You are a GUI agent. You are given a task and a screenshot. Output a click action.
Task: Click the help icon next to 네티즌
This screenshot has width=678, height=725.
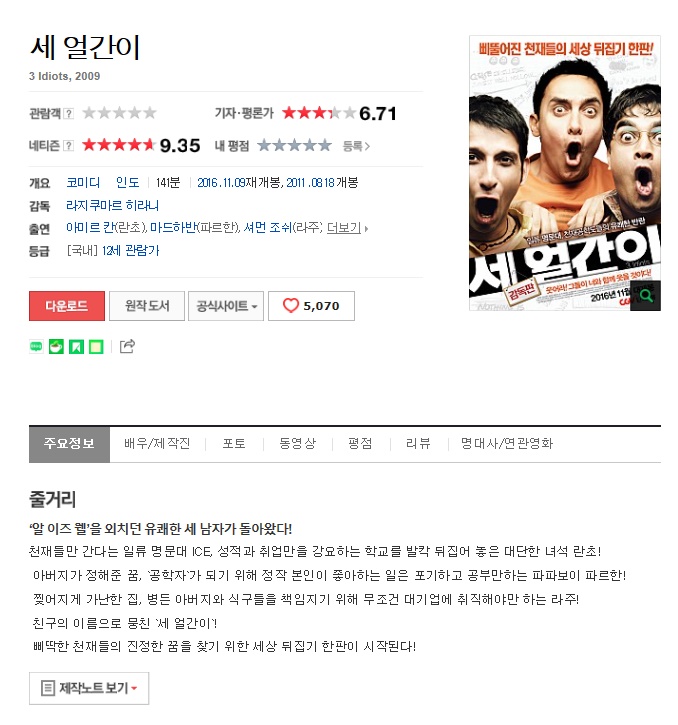click(x=68, y=146)
